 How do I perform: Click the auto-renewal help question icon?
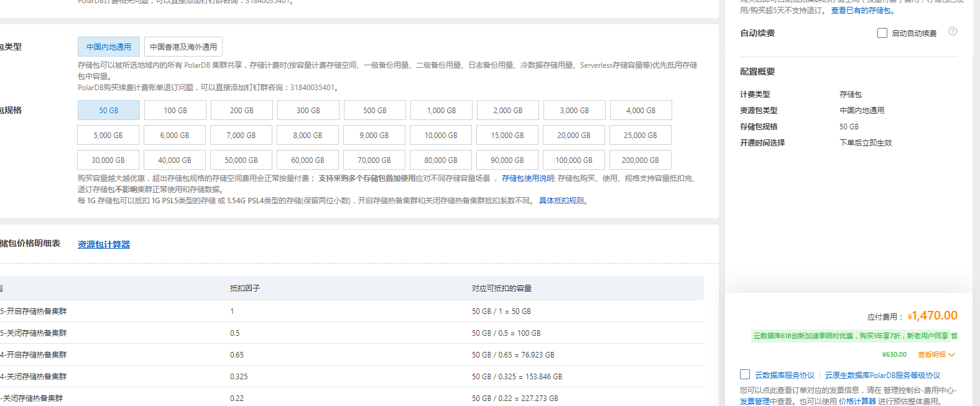(x=953, y=31)
